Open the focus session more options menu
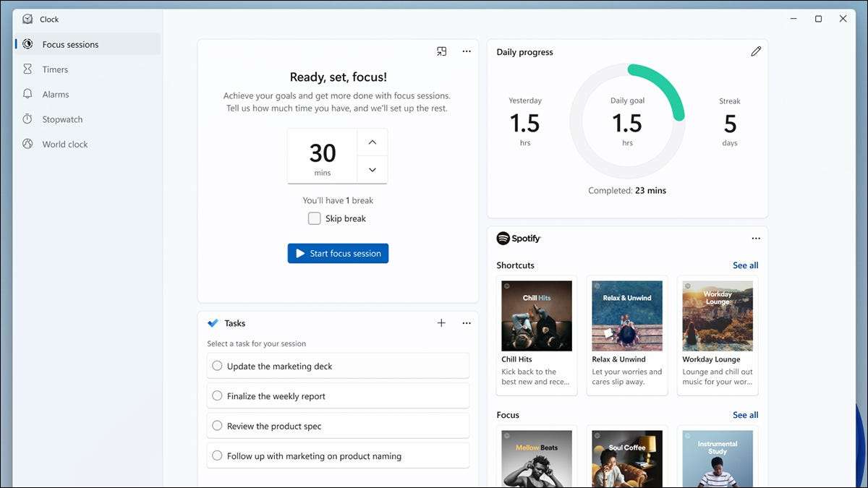868x488 pixels. point(467,51)
